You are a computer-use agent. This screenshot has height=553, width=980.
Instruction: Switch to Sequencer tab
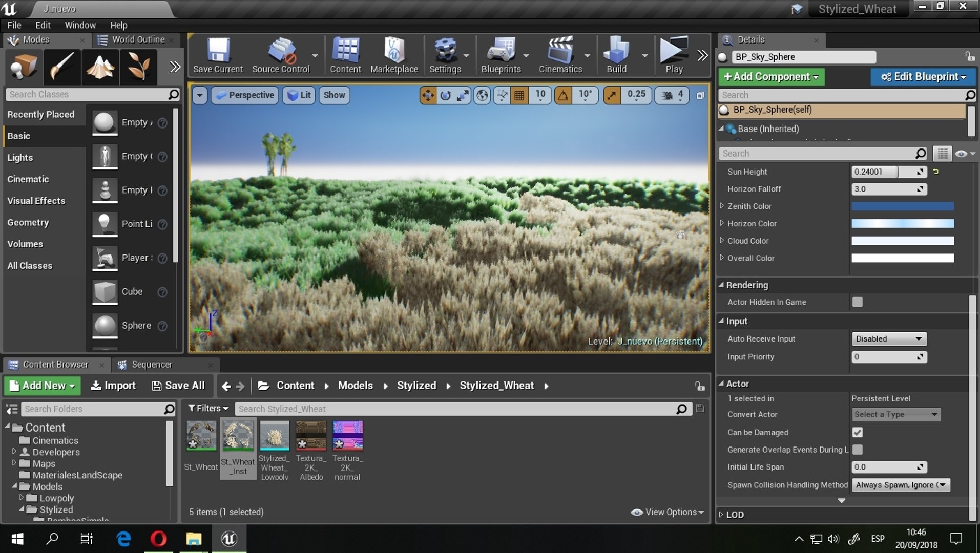point(152,365)
